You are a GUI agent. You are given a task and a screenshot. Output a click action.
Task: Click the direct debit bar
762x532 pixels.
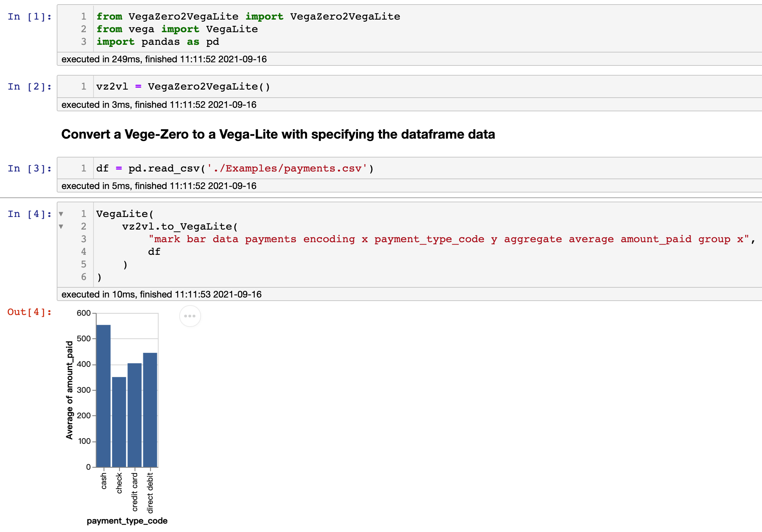click(x=150, y=409)
